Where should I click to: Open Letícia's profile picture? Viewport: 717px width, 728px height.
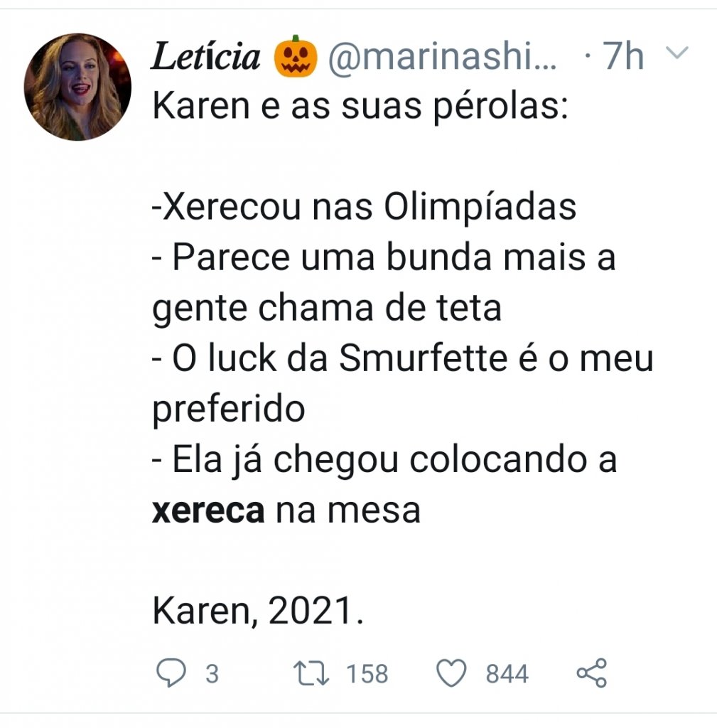pyautogui.click(x=77, y=87)
